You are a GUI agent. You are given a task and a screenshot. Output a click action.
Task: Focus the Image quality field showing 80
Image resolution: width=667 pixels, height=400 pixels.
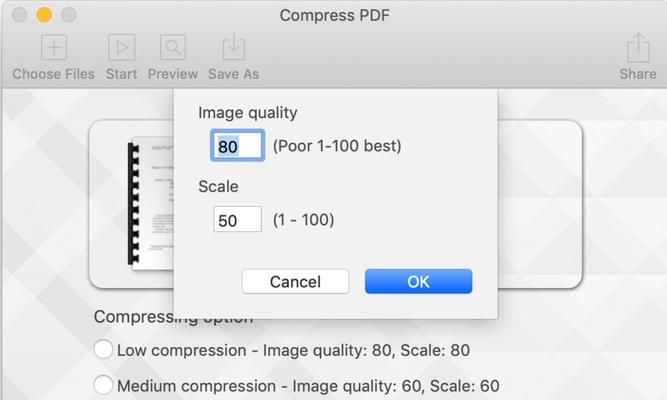tap(237, 146)
